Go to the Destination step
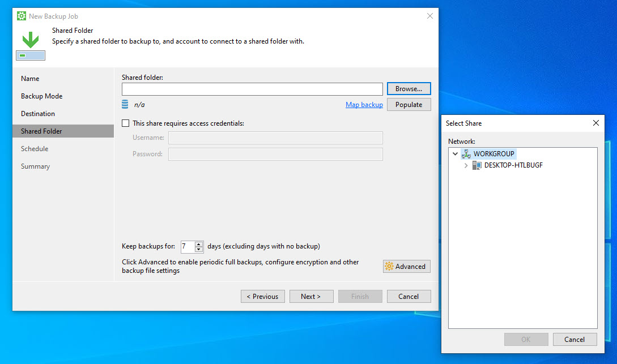Image resolution: width=617 pixels, height=364 pixels. pyautogui.click(x=38, y=114)
